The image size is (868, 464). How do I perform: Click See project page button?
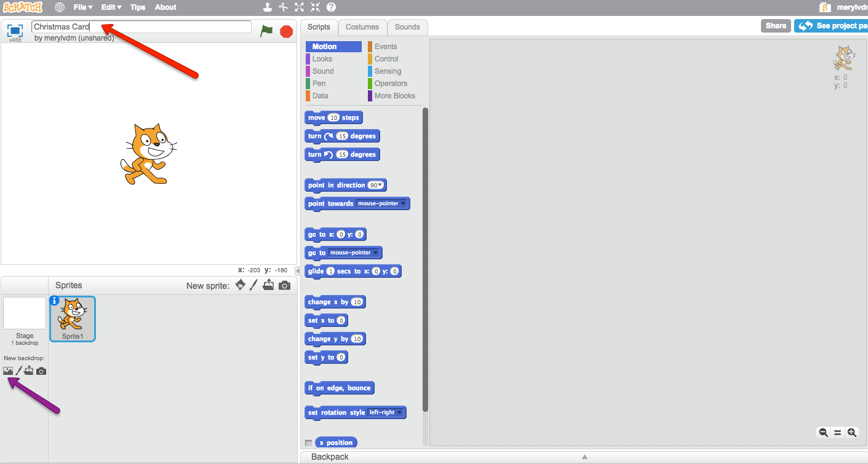(x=830, y=26)
